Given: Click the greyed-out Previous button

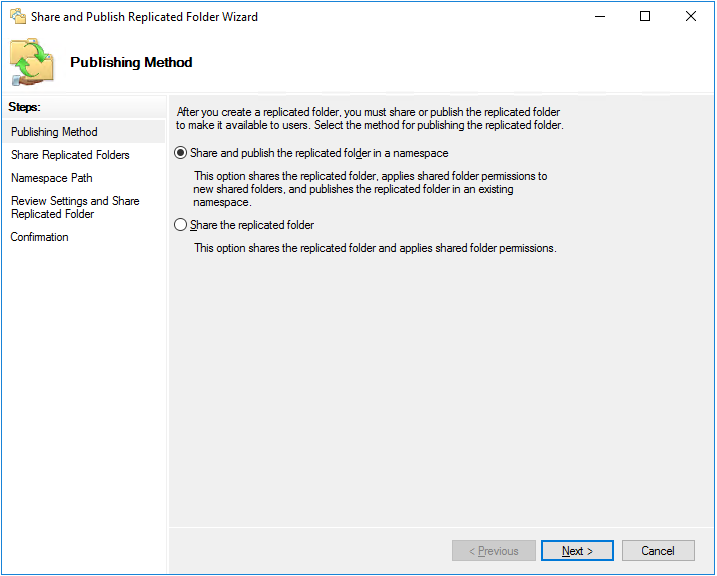Looking at the screenshot, I should click(494, 551).
